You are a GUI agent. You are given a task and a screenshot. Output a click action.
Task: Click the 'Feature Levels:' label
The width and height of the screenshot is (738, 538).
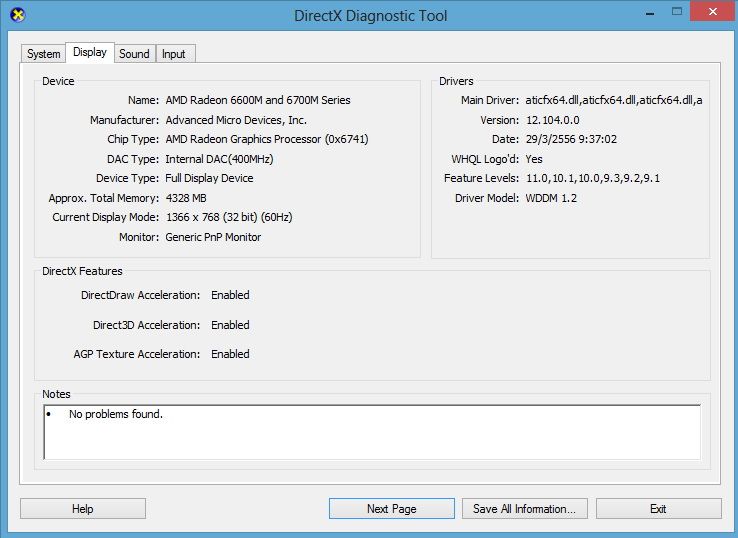[481, 178]
